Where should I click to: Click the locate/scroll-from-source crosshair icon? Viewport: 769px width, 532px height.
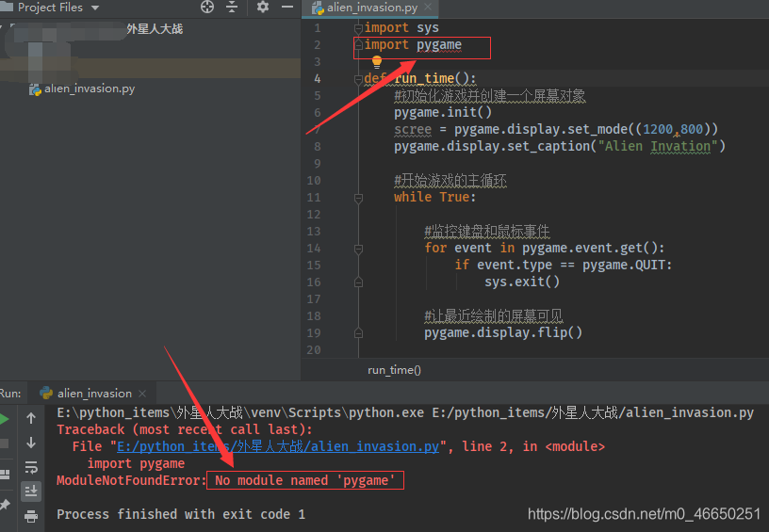pos(207,7)
